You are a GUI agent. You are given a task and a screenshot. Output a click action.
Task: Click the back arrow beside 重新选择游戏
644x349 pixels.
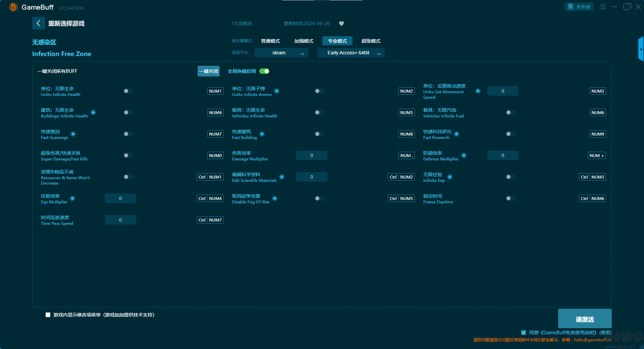coord(39,23)
